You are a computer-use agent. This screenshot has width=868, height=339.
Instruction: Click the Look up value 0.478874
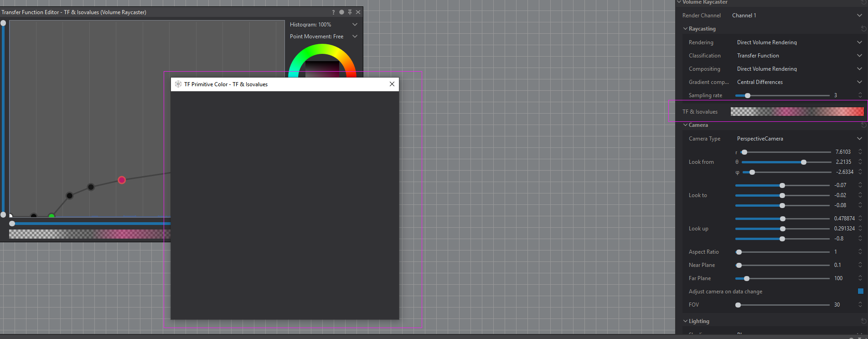pos(844,219)
